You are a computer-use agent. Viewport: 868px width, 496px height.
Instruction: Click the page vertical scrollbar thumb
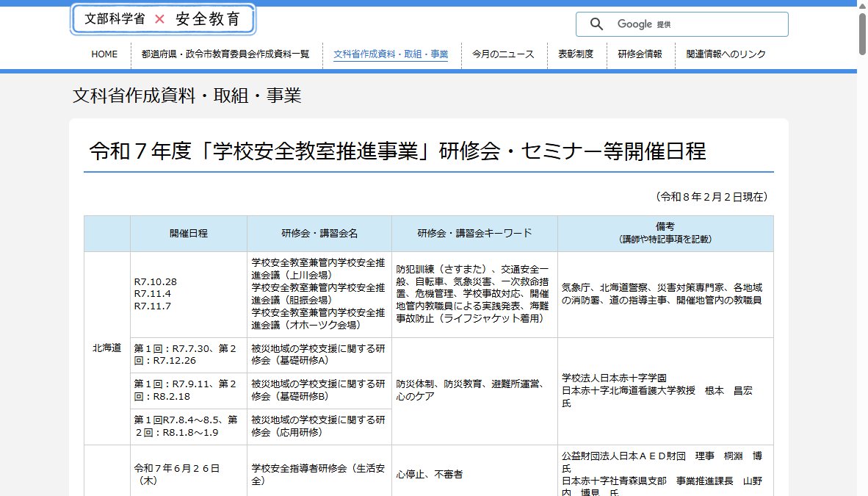[x=862, y=33]
